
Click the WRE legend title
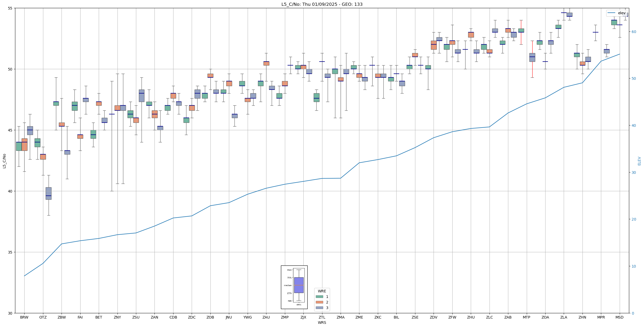pyautogui.click(x=322, y=291)
